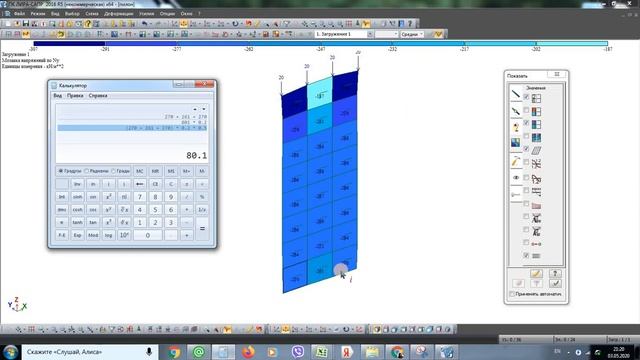
Task: Select the plate mosaic tab in Показать panel
Action: [516, 143]
